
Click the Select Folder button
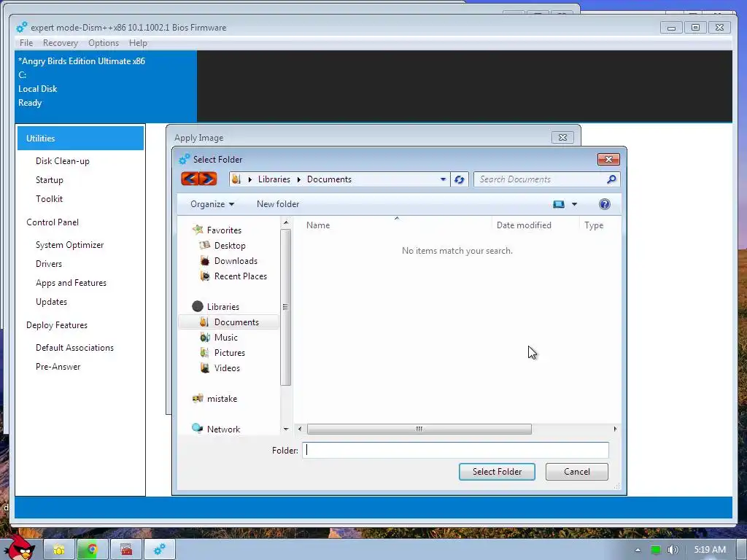tap(497, 472)
